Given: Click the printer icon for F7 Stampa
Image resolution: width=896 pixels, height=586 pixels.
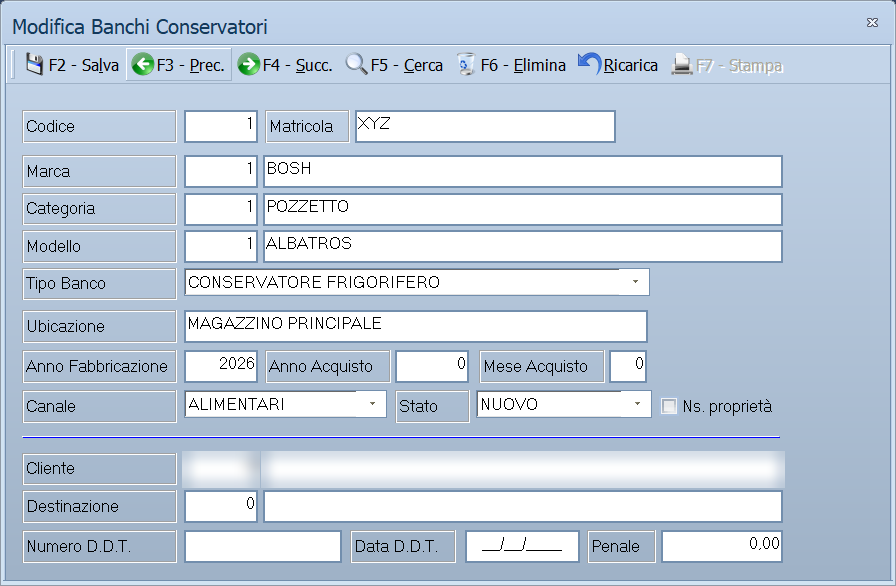Looking at the screenshot, I should coord(682,65).
